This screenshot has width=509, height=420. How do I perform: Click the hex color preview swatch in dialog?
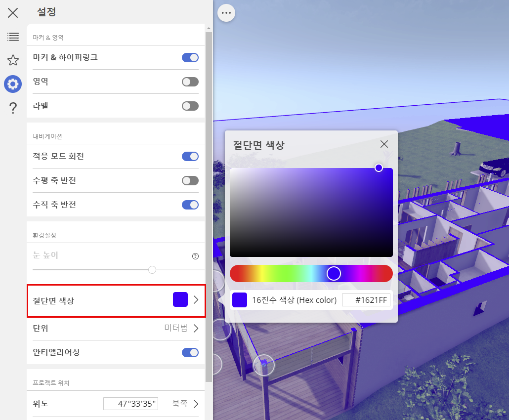coord(240,300)
